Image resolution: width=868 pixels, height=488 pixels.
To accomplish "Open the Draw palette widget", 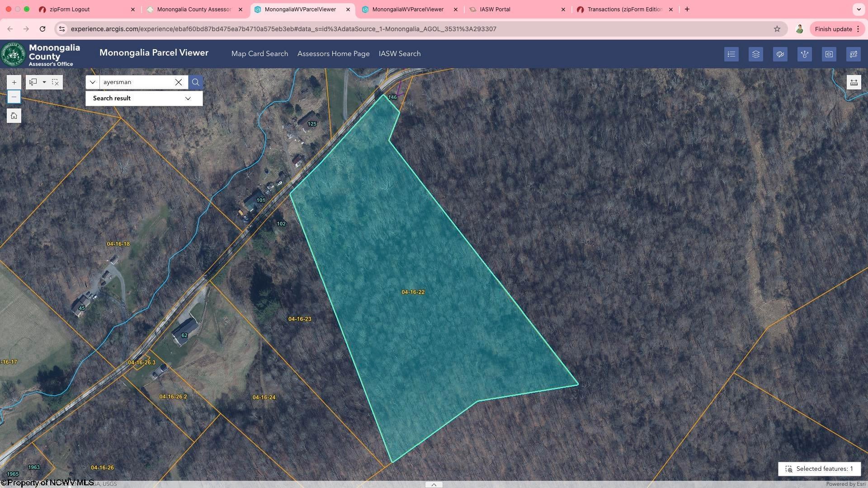I will point(780,54).
